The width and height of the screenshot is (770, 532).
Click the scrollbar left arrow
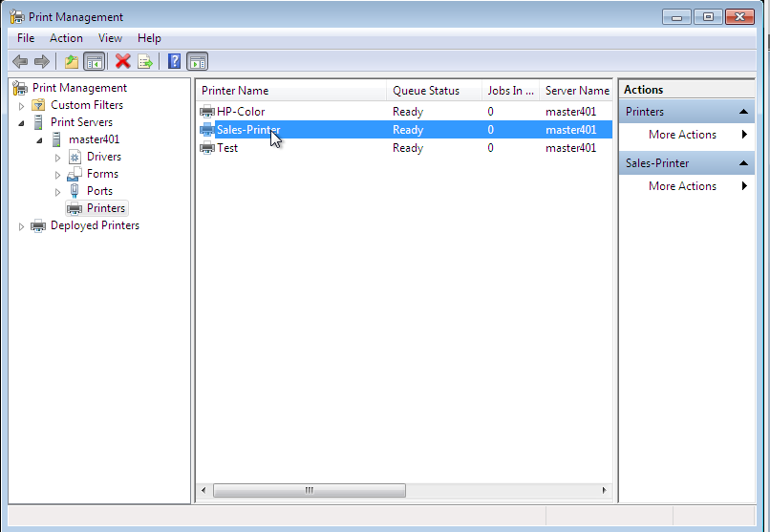203,490
